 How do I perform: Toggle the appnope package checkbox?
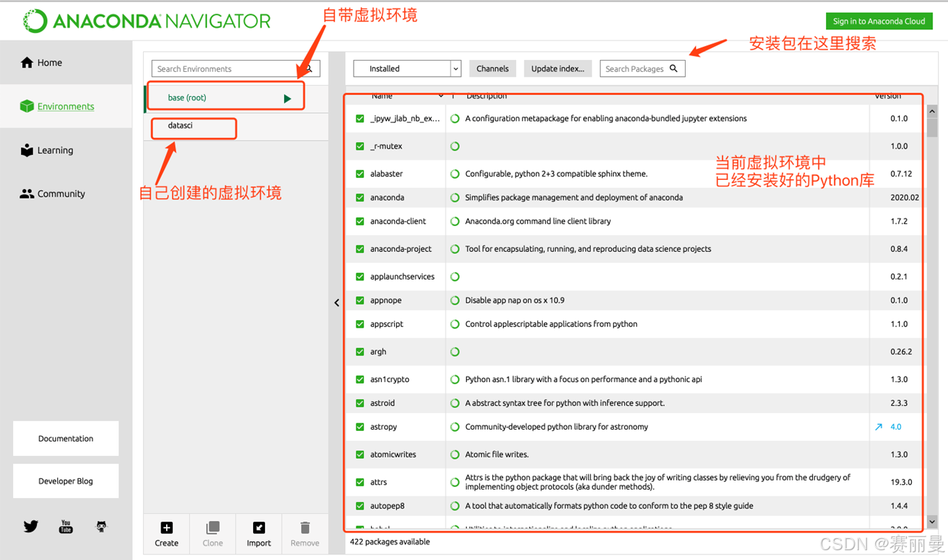coord(360,301)
